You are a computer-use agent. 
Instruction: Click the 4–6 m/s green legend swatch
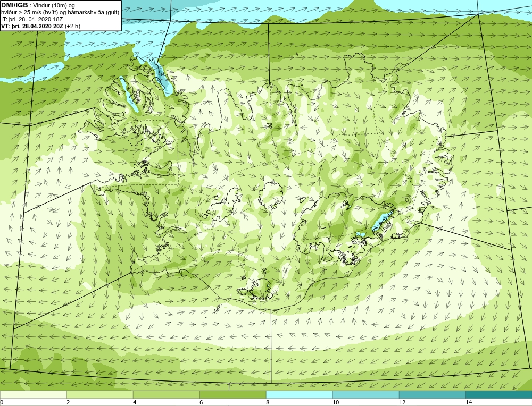tap(166, 394)
